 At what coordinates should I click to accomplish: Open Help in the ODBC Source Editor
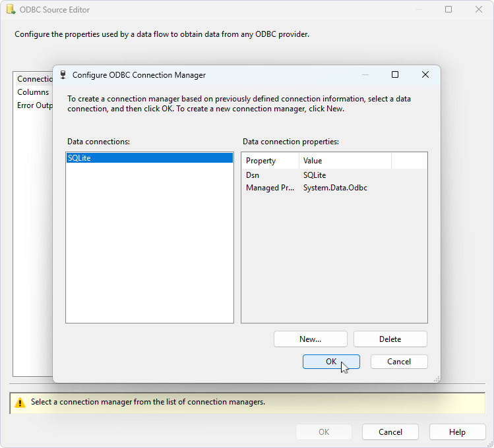coord(457,432)
